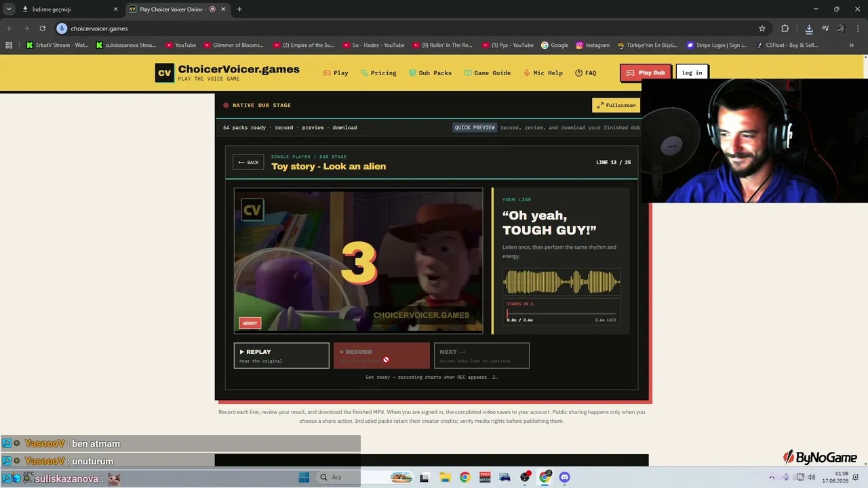The width and height of the screenshot is (868, 488).
Task: Open the Instagram bookmark
Action: click(x=593, y=45)
